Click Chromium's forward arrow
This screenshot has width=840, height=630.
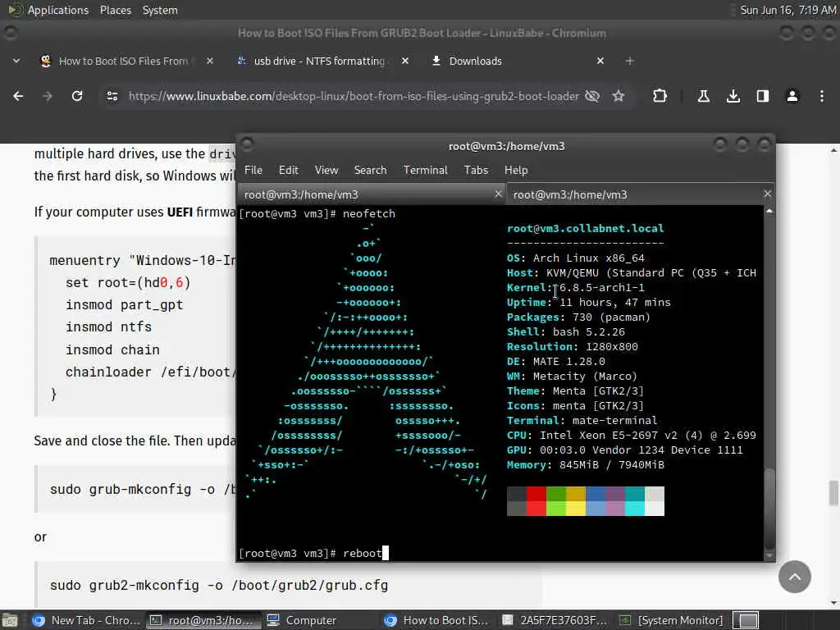[48, 96]
